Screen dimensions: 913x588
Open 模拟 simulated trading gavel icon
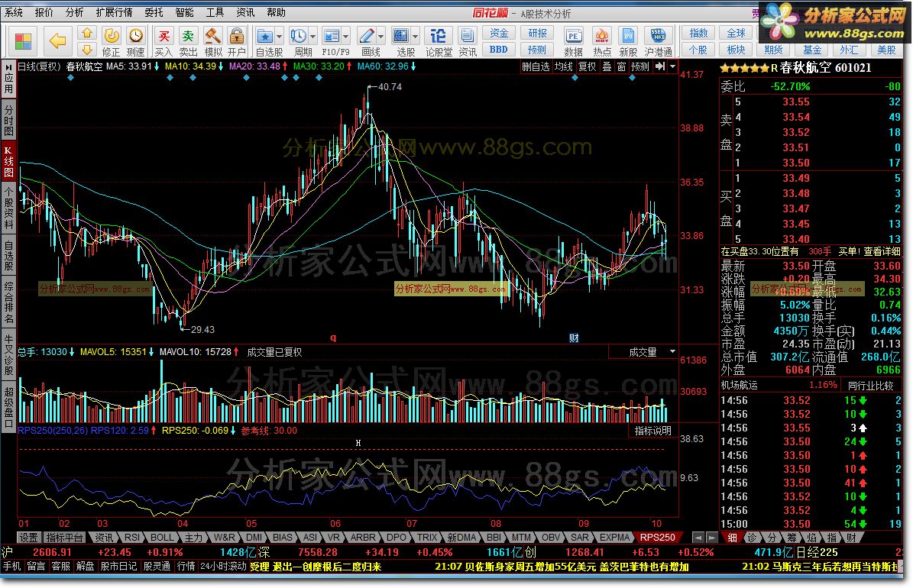212,42
